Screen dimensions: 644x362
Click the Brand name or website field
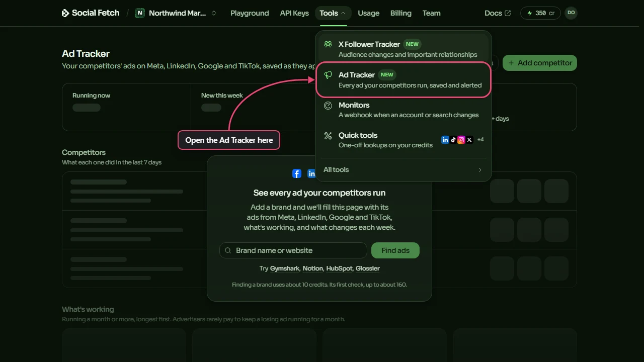click(x=293, y=250)
